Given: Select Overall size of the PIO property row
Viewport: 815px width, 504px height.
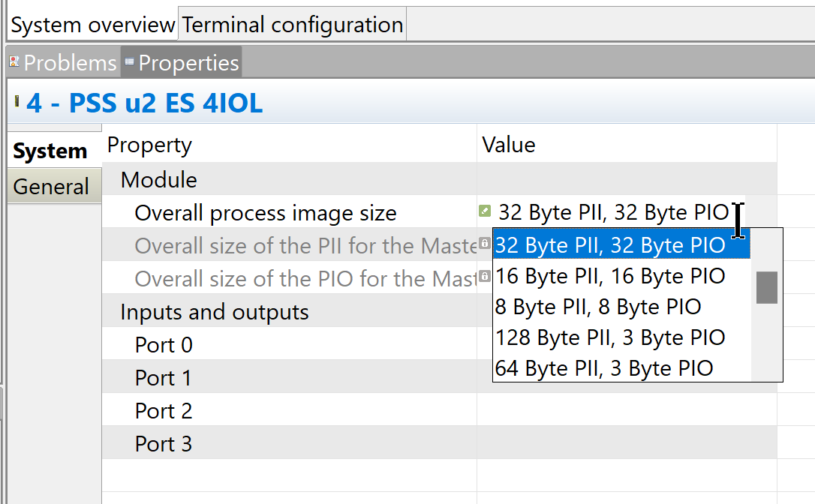Looking at the screenshot, I should (x=290, y=278).
